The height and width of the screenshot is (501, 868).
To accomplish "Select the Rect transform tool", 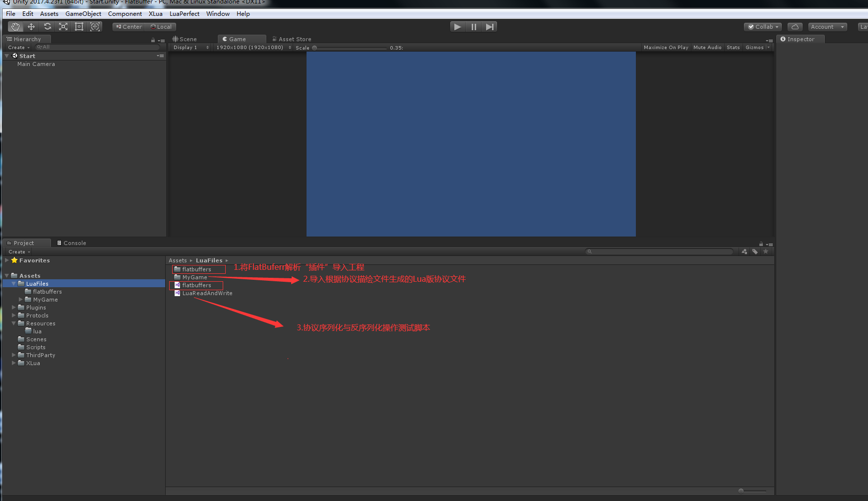I will [79, 26].
